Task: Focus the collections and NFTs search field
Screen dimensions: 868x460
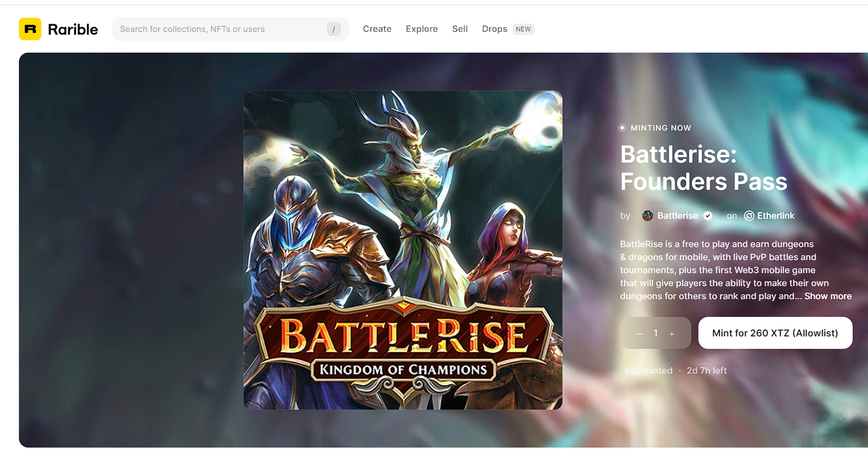Action: (219, 29)
